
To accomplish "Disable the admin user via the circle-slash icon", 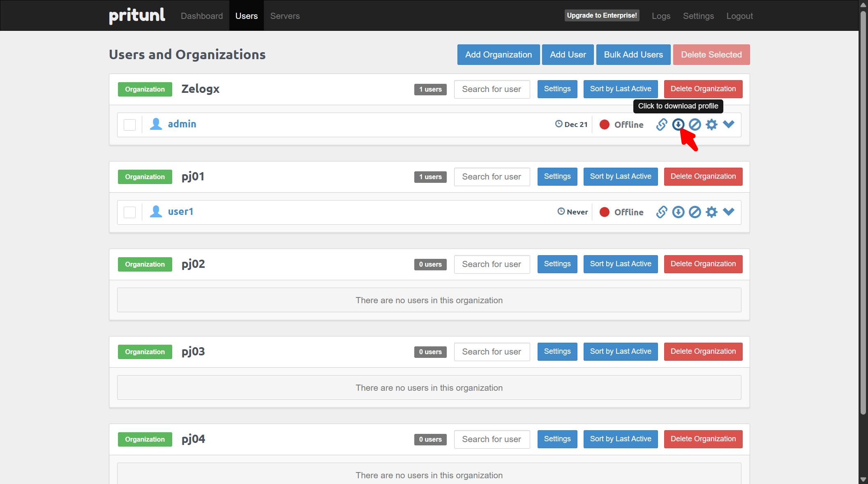I will [695, 124].
